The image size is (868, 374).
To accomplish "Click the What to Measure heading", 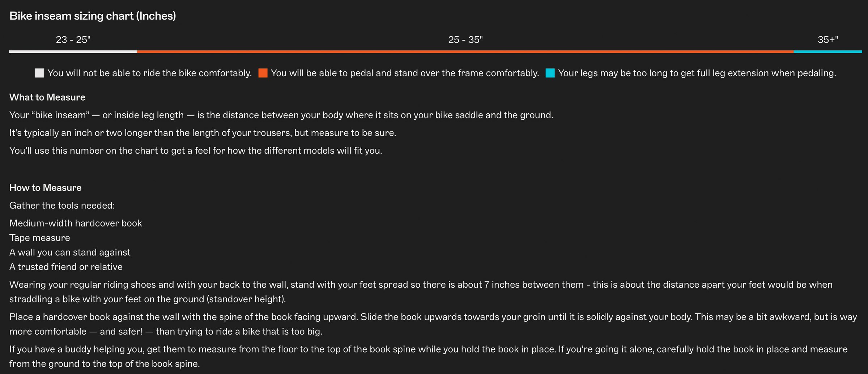I will point(47,97).
